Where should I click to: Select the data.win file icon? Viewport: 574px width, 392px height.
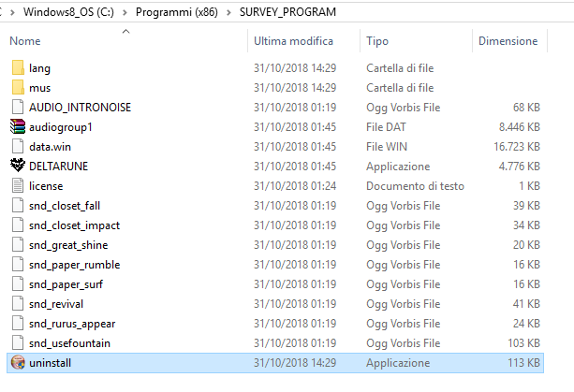(18, 147)
